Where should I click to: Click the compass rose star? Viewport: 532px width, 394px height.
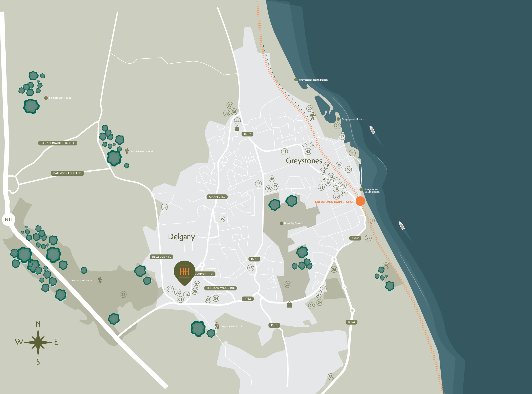pos(38,343)
